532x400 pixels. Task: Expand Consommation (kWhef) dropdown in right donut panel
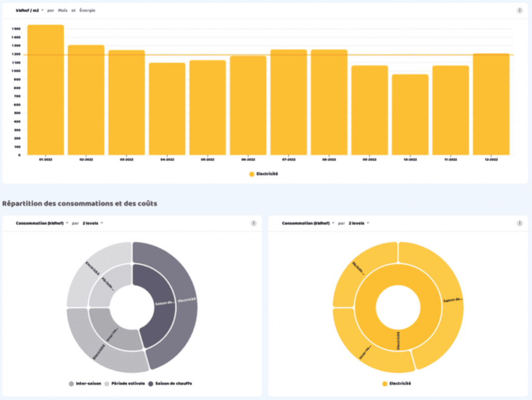308,223
